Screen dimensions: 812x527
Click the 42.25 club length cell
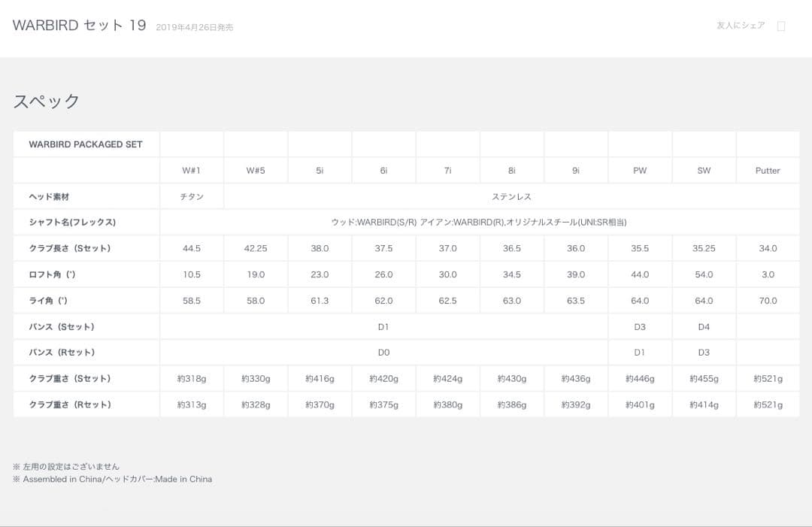click(256, 249)
